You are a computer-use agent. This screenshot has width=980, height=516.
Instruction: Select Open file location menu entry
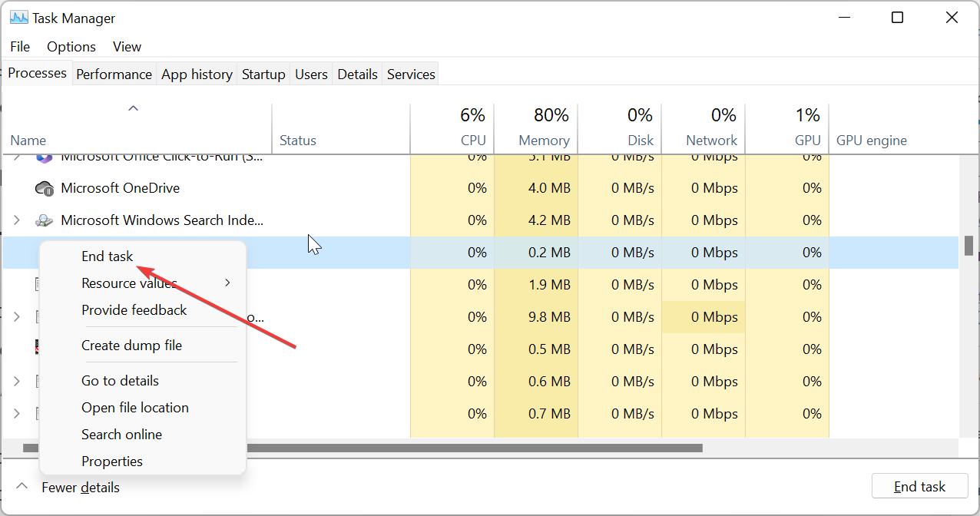(x=135, y=408)
